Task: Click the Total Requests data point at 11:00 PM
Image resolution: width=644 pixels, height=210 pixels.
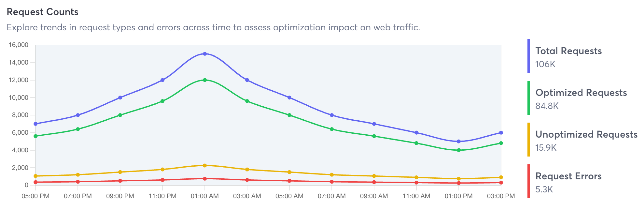Action: point(162,80)
